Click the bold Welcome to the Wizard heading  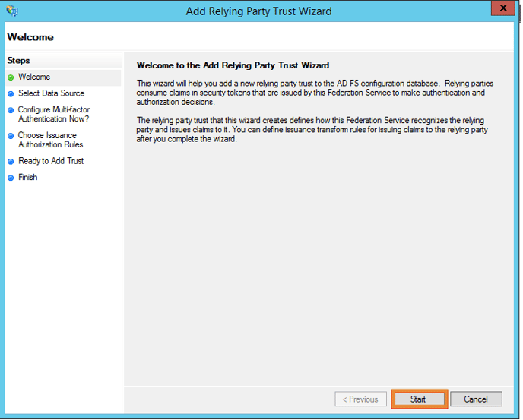pos(233,66)
